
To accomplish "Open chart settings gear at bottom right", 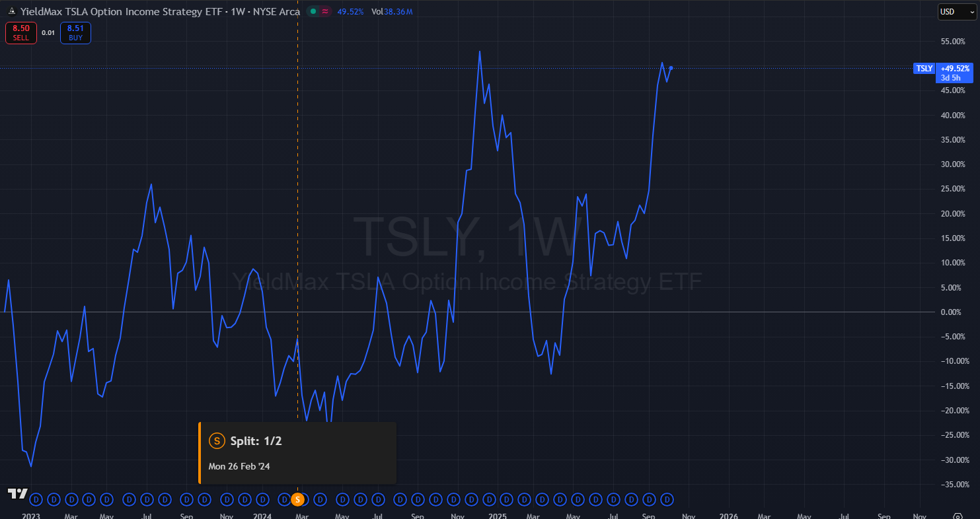I will [958, 517].
